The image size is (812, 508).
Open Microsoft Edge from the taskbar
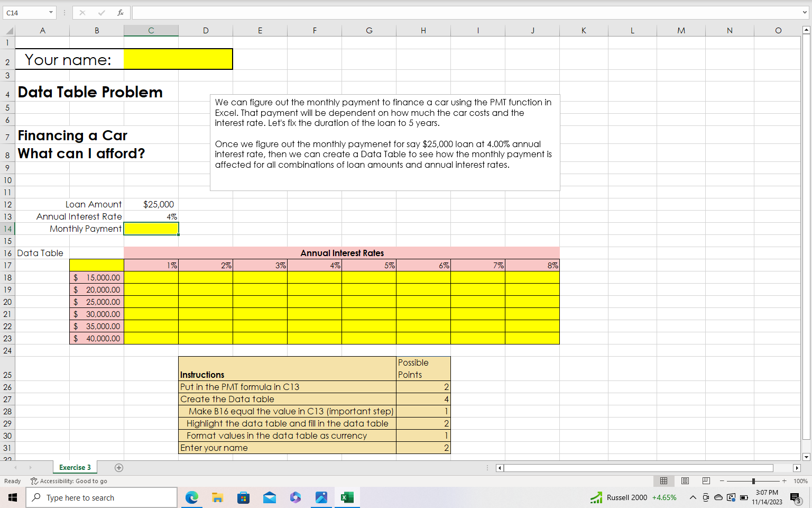pyautogui.click(x=191, y=497)
